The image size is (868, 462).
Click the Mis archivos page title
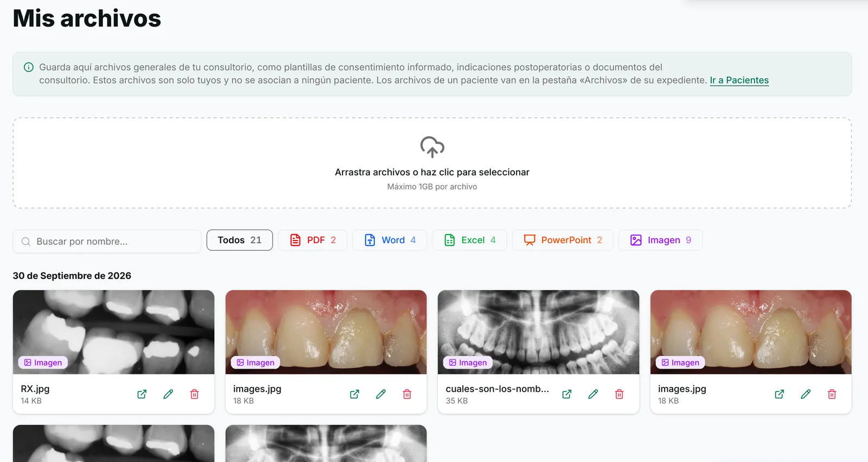point(87,18)
